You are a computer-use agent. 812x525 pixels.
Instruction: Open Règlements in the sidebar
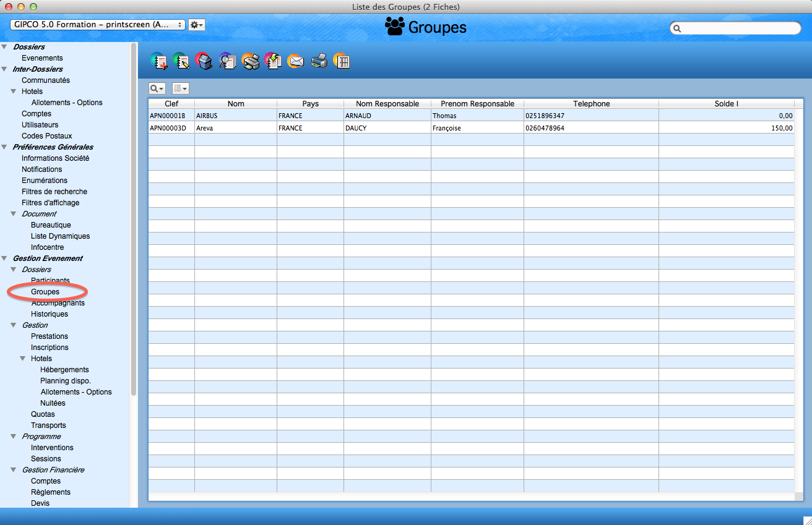point(51,492)
